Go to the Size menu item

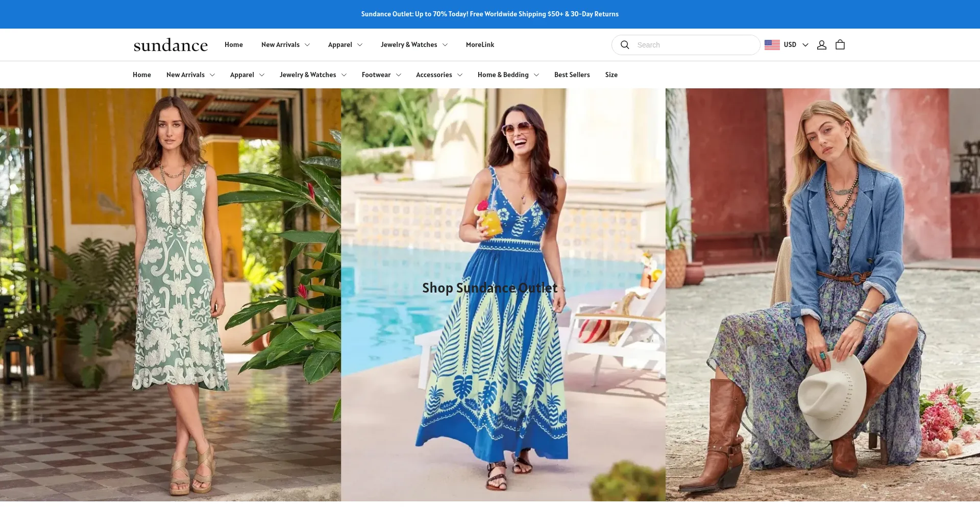click(x=611, y=75)
